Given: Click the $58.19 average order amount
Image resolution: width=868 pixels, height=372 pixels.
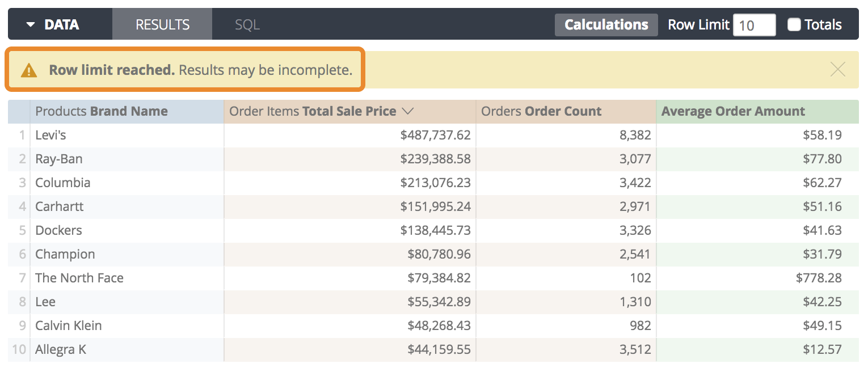Looking at the screenshot, I should pyautogui.click(x=822, y=135).
